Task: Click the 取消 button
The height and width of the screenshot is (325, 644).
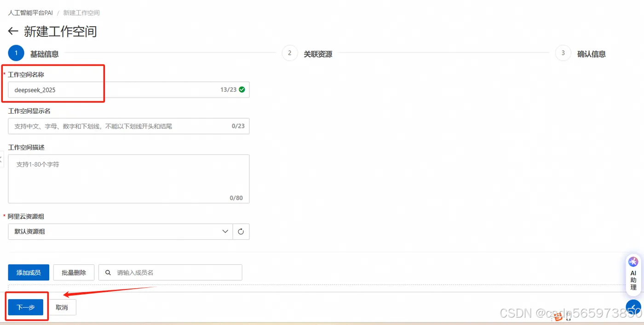Action: coord(62,307)
